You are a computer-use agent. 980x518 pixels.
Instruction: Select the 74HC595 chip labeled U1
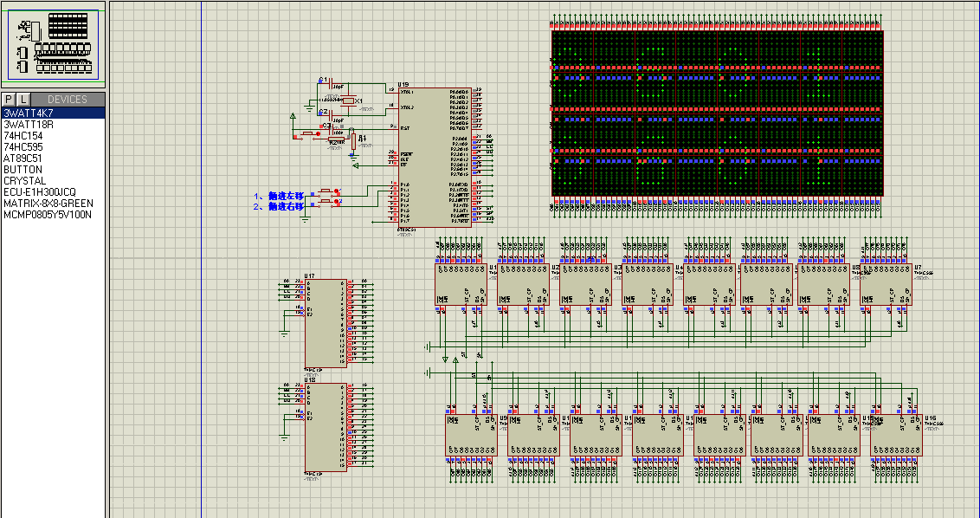pyautogui.click(x=461, y=285)
